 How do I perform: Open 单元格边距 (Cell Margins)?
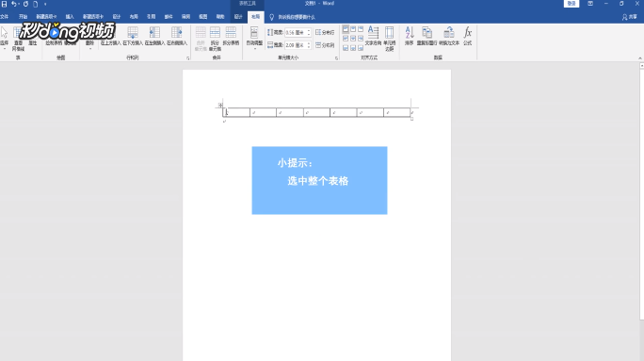[390, 39]
